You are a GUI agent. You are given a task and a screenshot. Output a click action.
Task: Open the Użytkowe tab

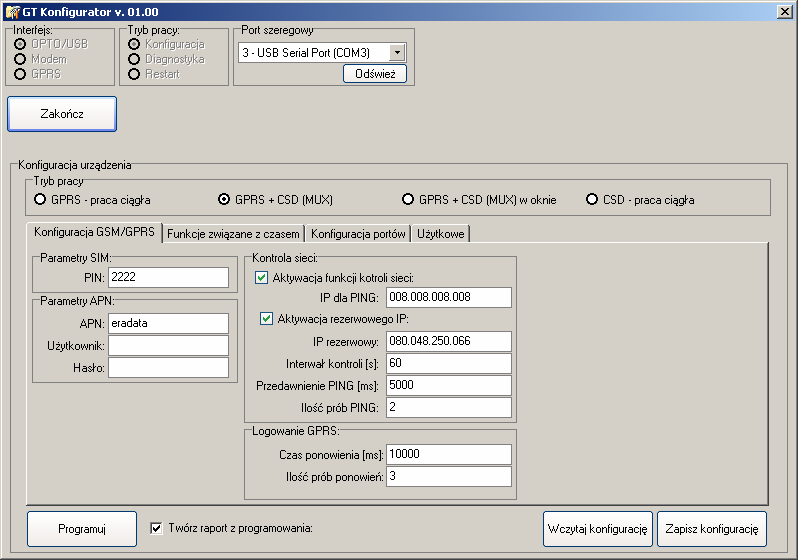pyautogui.click(x=441, y=234)
